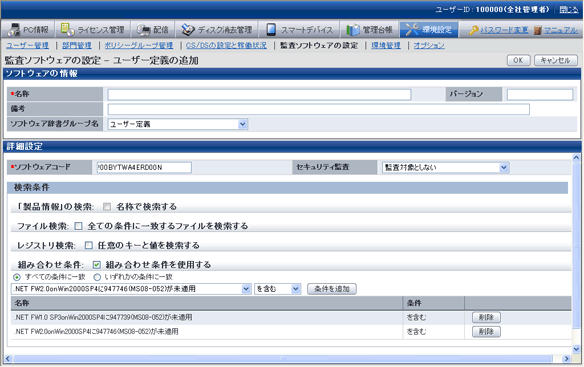This screenshot has height=367, width=584.
Task: Click the キャンセル button
Action: click(x=556, y=60)
